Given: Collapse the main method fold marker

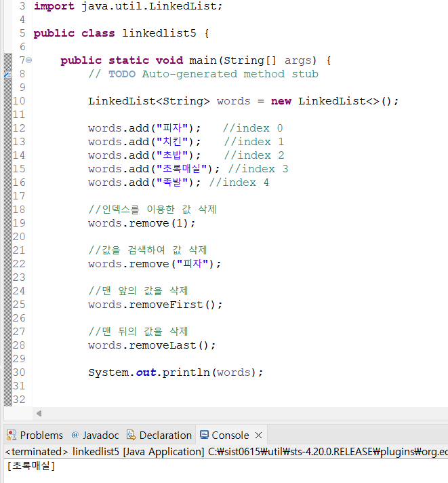Looking at the screenshot, I should tap(28, 60).
